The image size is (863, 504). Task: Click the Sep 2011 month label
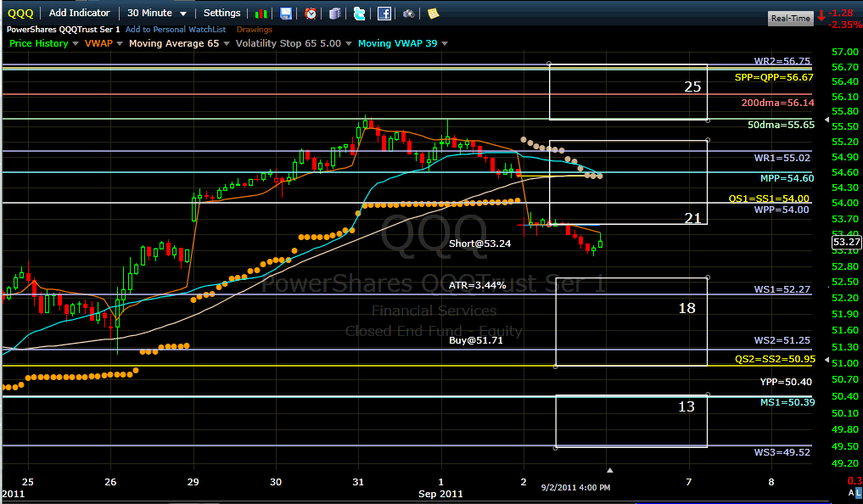(x=440, y=494)
